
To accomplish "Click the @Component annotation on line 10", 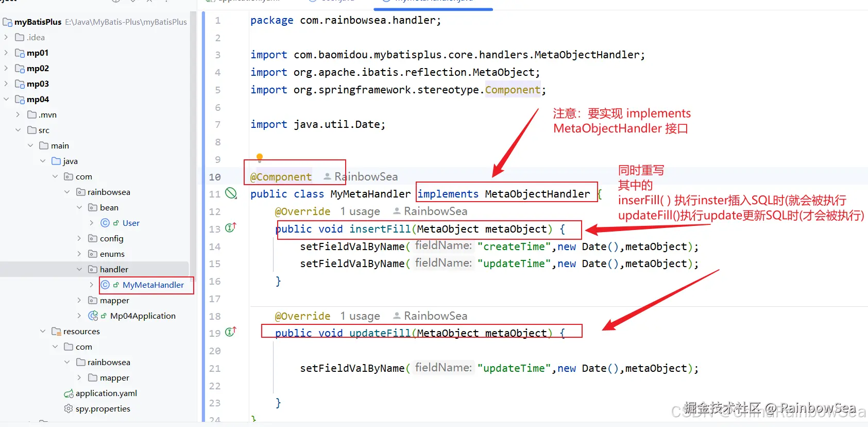I will [x=281, y=177].
